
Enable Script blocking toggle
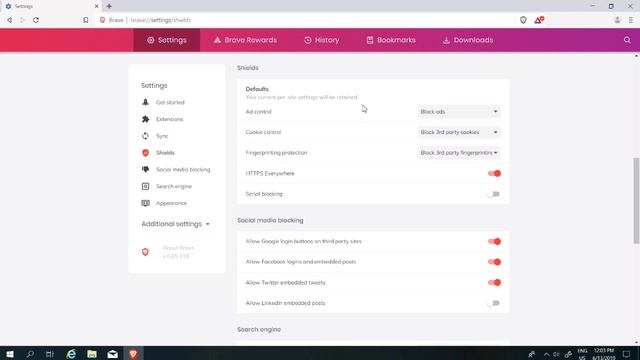click(x=494, y=194)
